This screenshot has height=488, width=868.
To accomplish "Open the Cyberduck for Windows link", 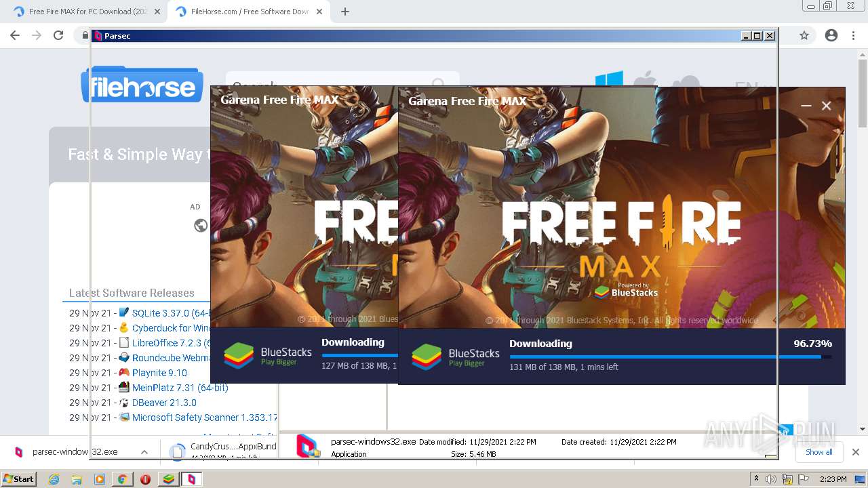I will pyautogui.click(x=171, y=328).
